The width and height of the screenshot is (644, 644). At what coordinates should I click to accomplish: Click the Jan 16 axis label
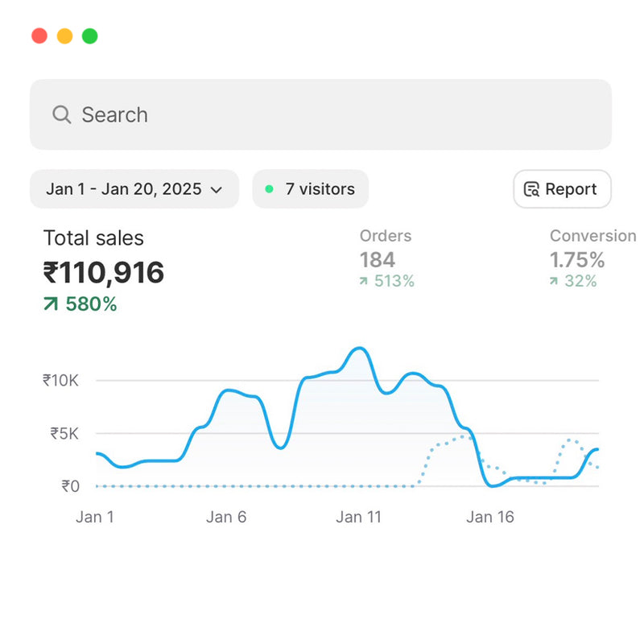(x=489, y=517)
